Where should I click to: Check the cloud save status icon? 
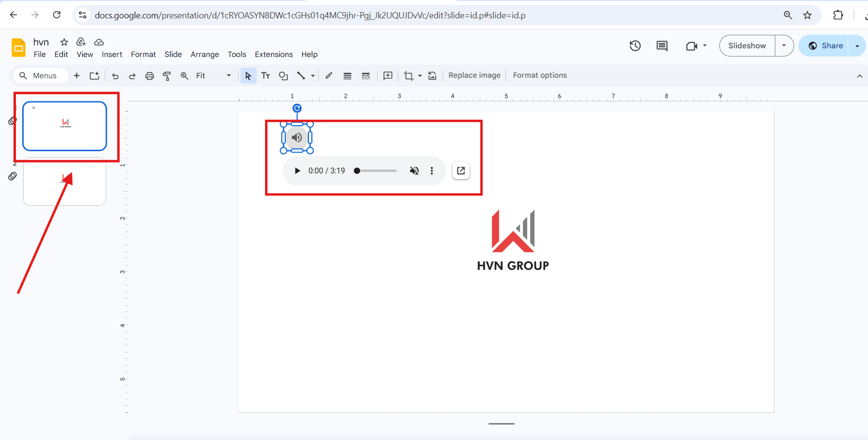pos(99,42)
